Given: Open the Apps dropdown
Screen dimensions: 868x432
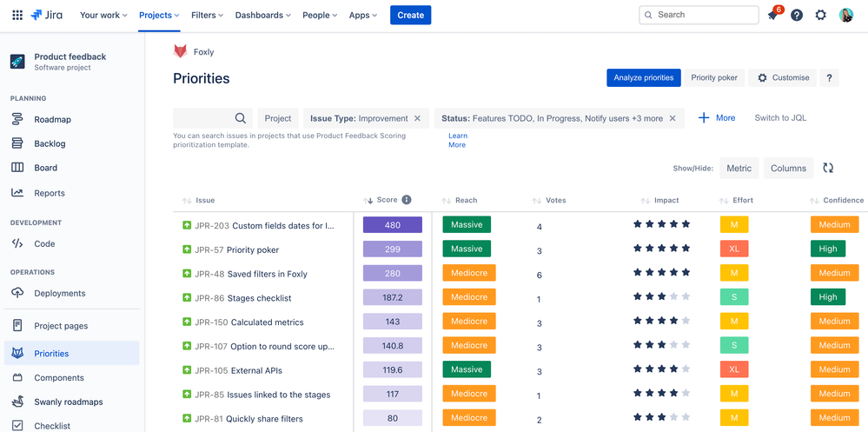Looking at the screenshot, I should coord(363,15).
